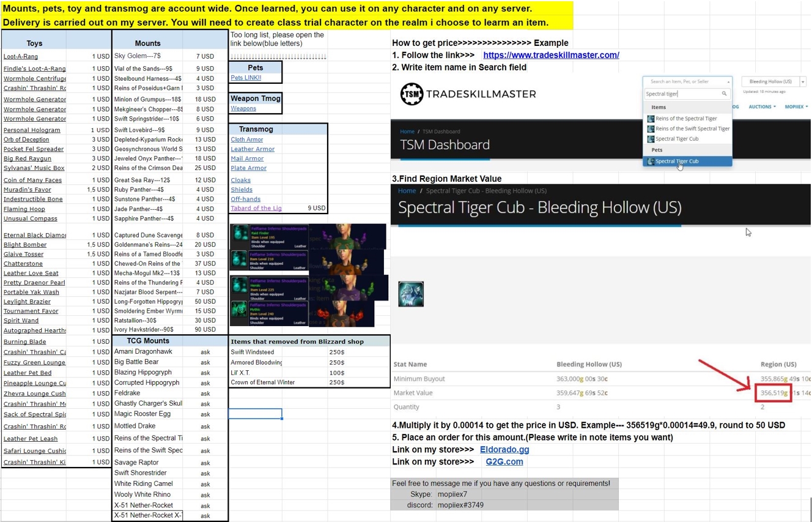Open the tradeskillmaster.com link

551,55
